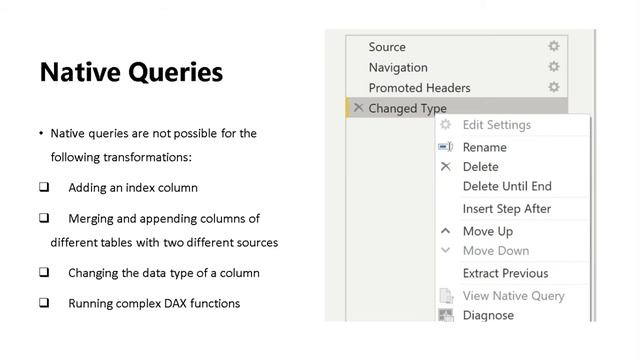This screenshot has width=640, height=360.
Task: Check box beside Changing the data type
Action: tap(44, 272)
